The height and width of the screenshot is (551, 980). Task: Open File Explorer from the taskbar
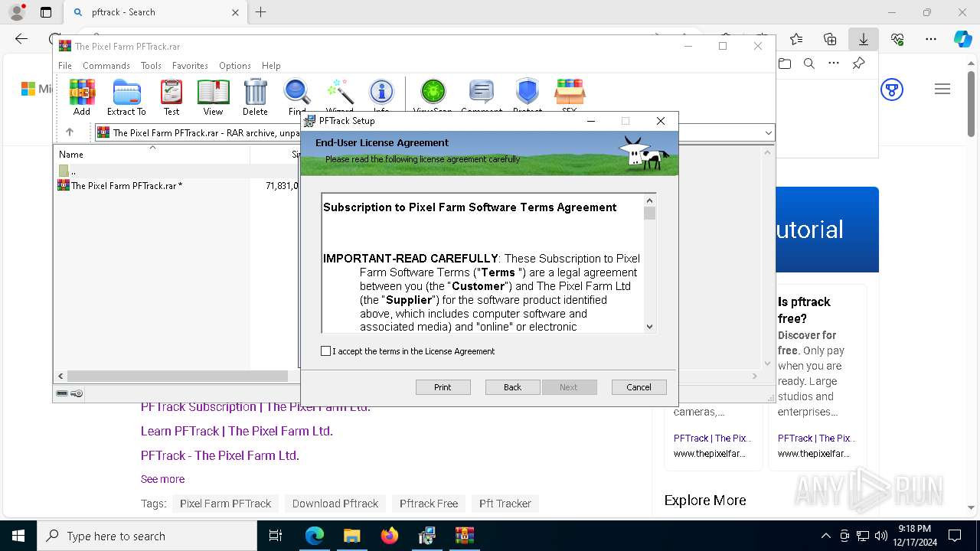351,536
